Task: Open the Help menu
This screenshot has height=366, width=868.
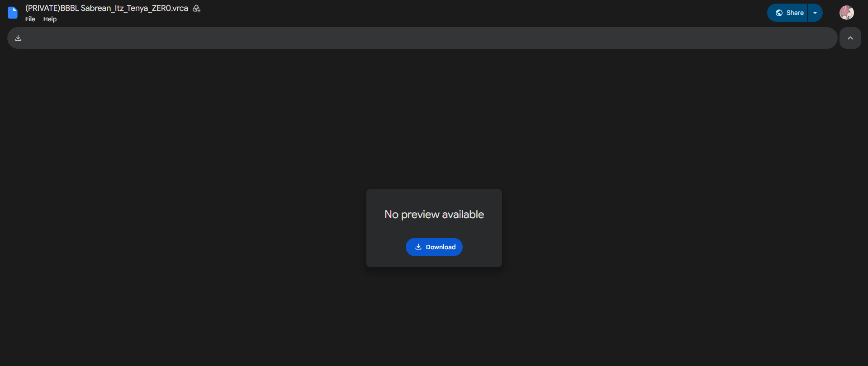Action: tap(50, 19)
